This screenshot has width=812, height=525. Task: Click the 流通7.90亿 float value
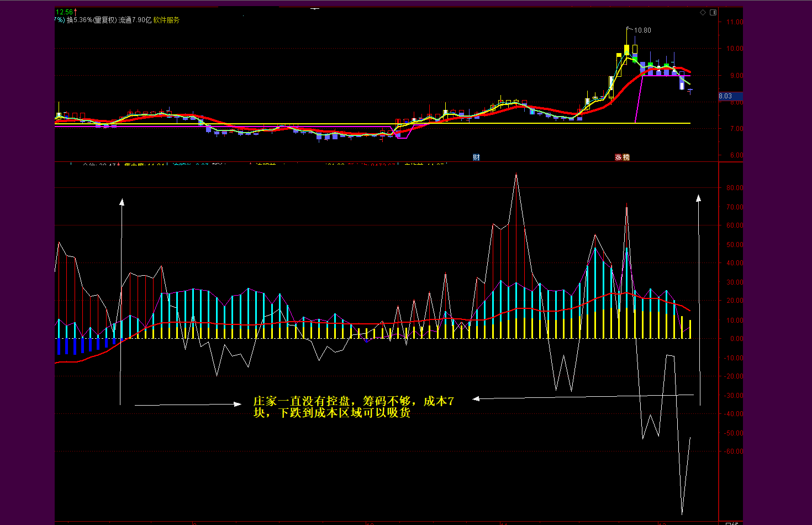click(x=135, y=20)
